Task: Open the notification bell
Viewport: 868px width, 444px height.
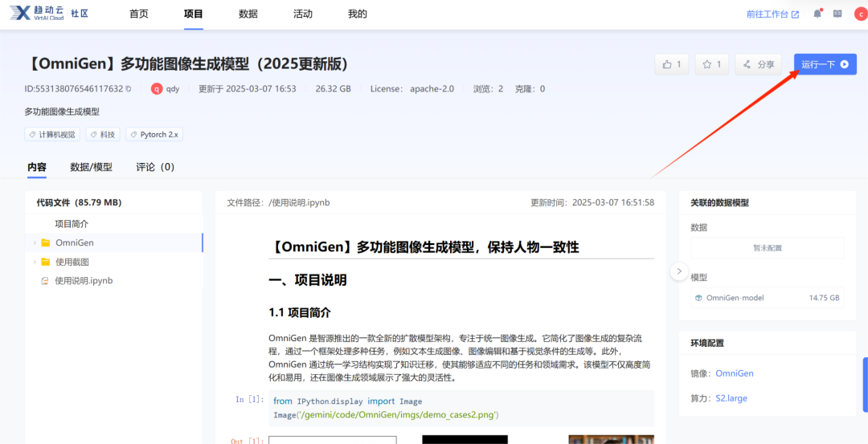Action: click(817, 14)
